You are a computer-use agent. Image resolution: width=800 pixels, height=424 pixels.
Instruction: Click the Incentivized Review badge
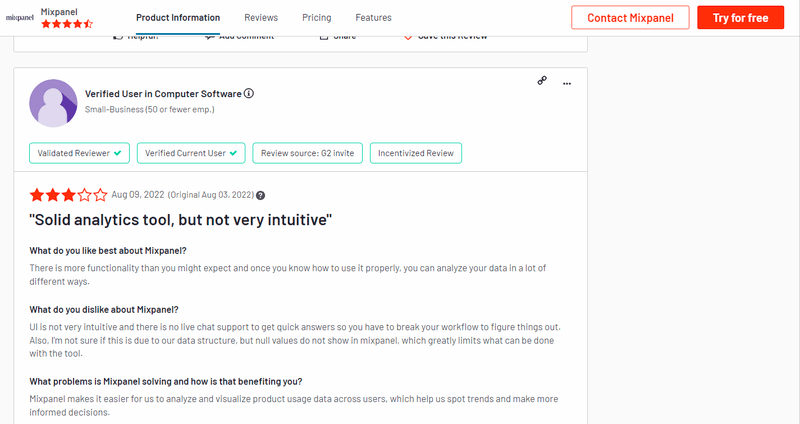click(416, 153)
